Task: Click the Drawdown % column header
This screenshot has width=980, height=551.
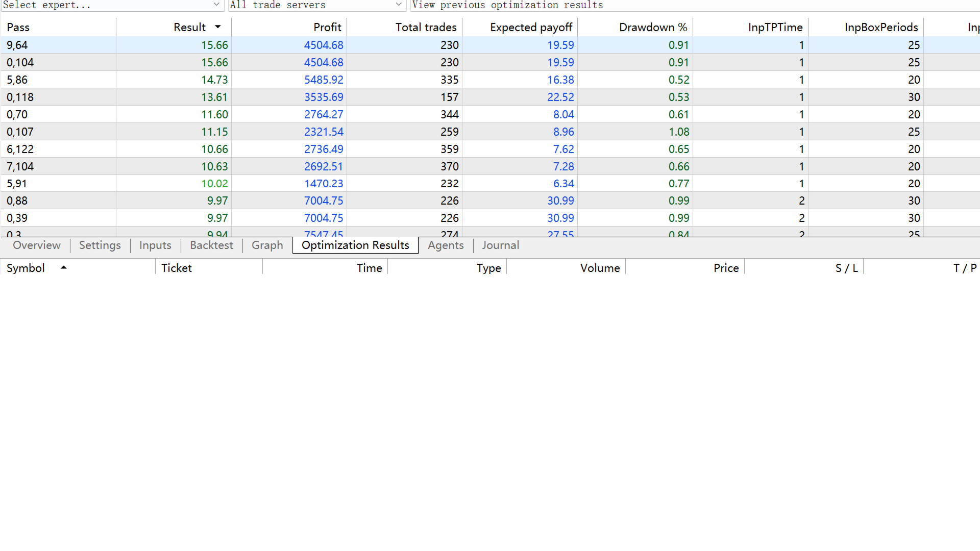Action: (x=653, y=27)
